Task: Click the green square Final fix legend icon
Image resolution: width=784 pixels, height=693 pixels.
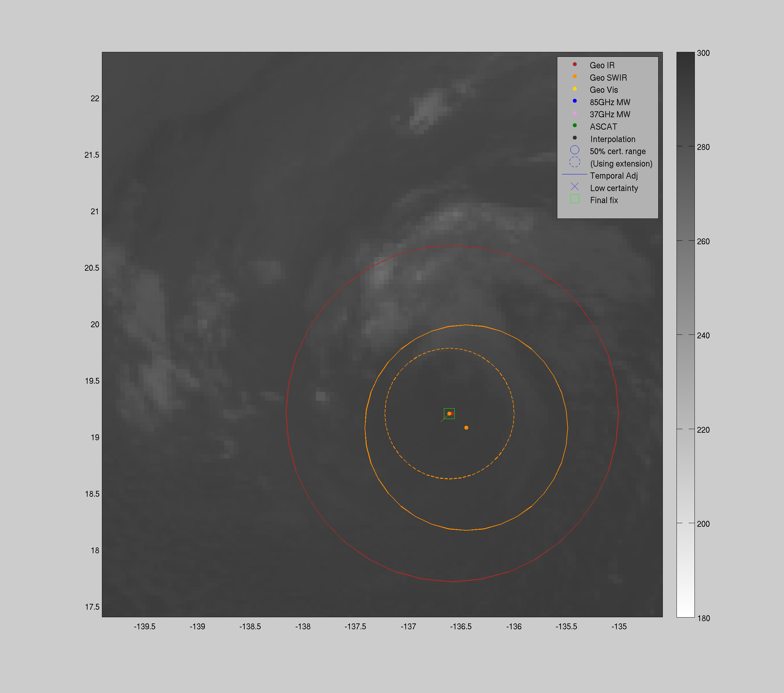Action: (x=575, y=199)
